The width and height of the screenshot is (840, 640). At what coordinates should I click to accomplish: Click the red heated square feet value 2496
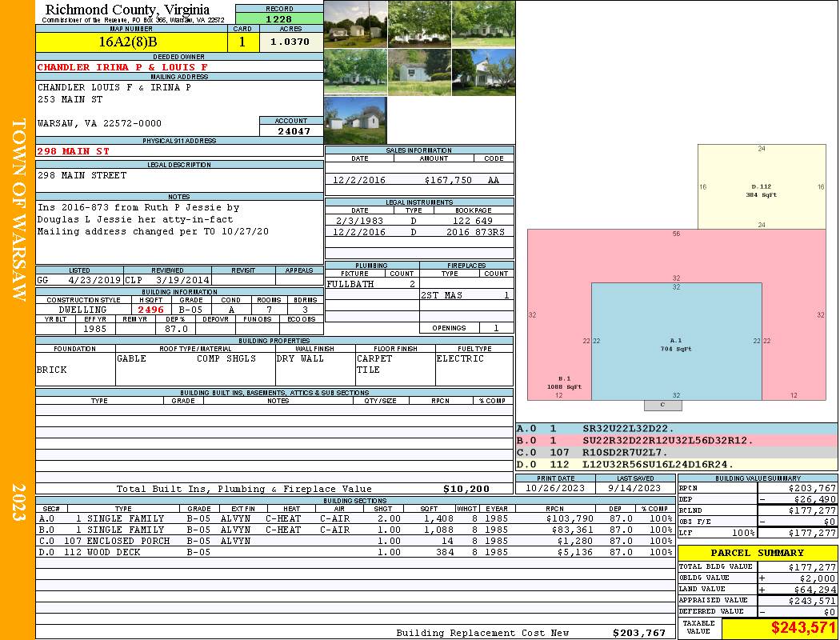tap(150, 310)
